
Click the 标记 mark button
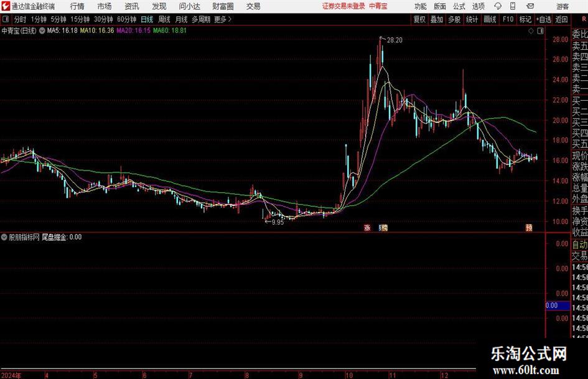click(525, 19)
